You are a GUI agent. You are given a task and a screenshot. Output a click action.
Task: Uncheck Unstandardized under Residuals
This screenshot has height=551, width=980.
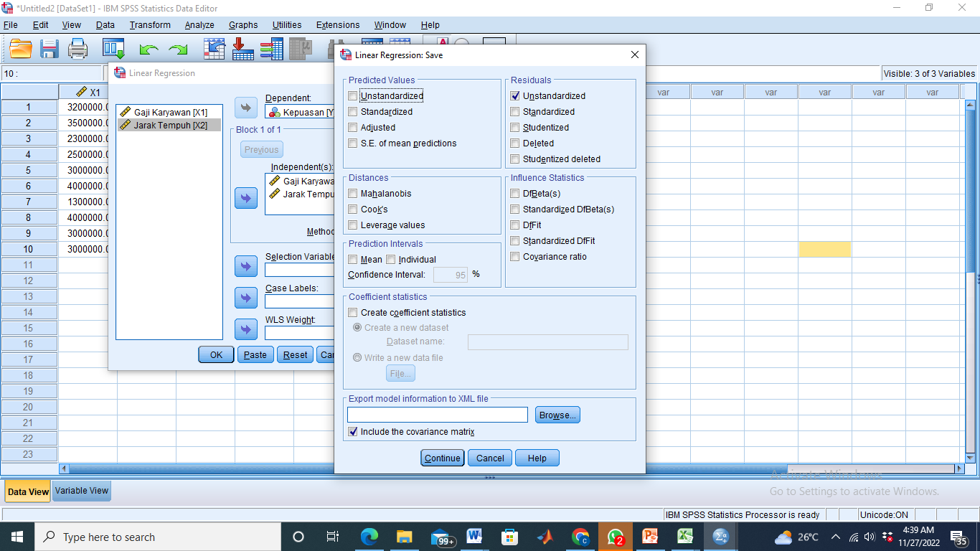click(515, 96)
